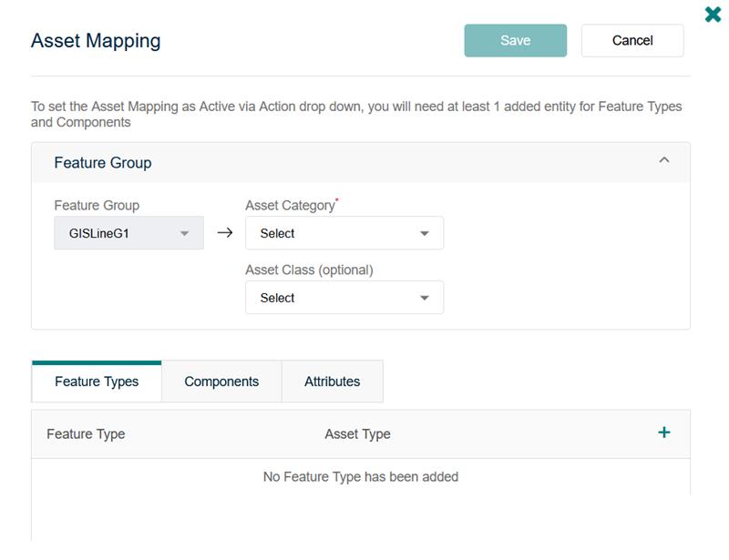
Task: Click the Save button
Action: click(515, 40)
